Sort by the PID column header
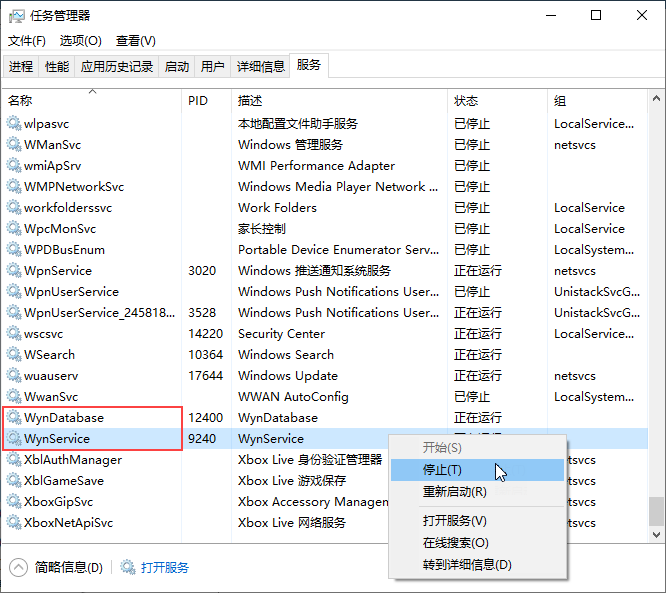The width and height of the screenshot is (666, 593). pyautogui.click(x=206, y=101)
